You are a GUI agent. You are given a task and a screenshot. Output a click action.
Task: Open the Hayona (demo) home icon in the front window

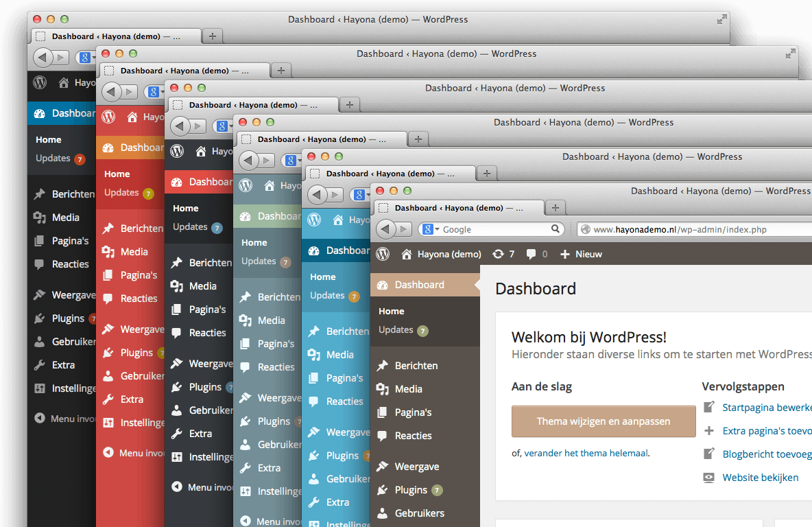click(x=407, y=254)
